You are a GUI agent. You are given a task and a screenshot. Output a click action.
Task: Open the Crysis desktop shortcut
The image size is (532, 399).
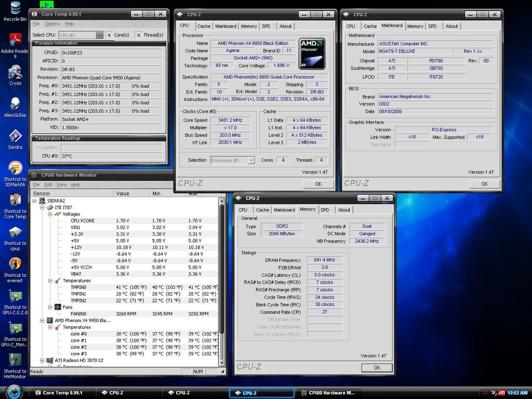pyautogui.click(x=15, y=73)
